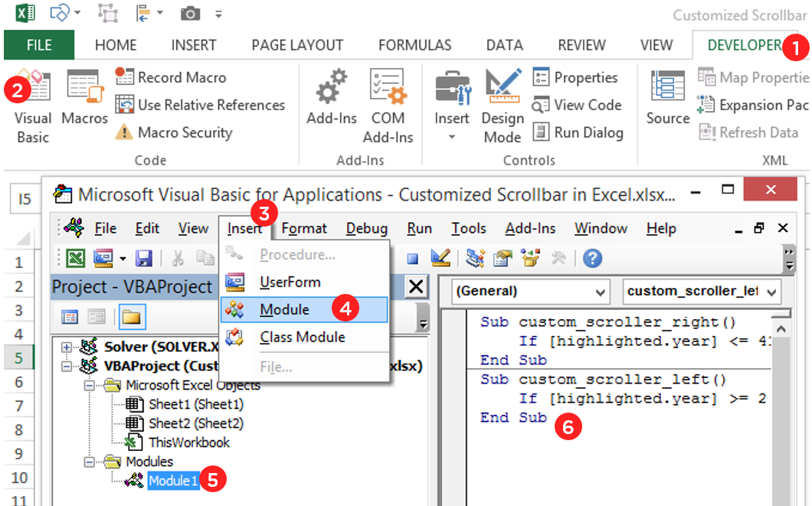The image size is (812, 506).
Task: Open Macro Security settings
Action: (174, 132)
